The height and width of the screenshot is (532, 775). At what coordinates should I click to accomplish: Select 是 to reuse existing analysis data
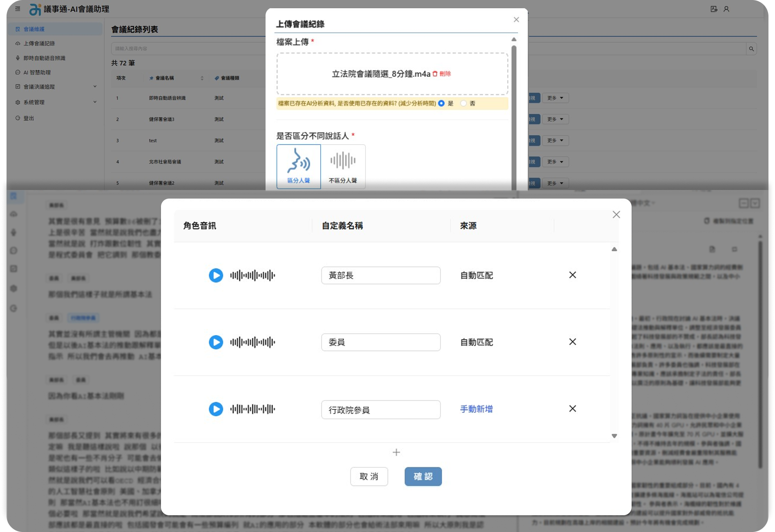pyautogui.click(x=441, y=103)
